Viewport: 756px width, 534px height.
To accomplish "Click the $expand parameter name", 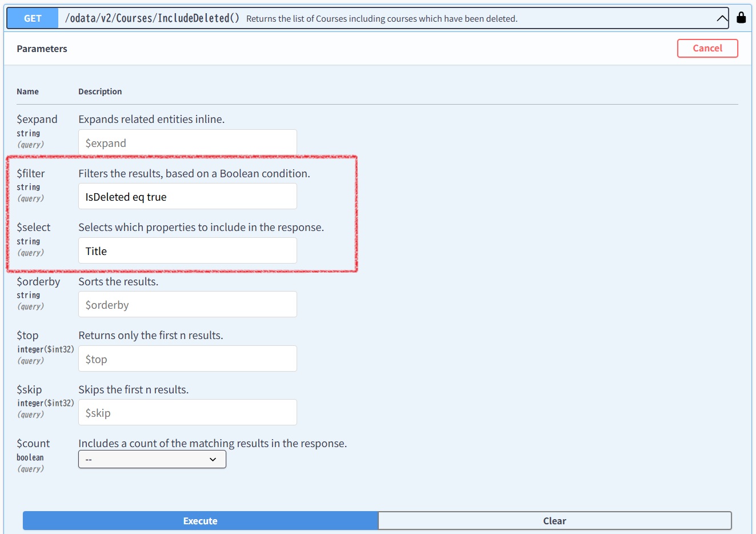I will coord(37,119).
